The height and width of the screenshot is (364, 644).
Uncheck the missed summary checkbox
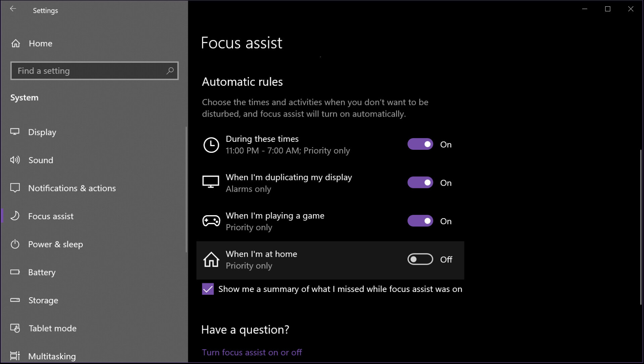[x=207, y=289]
